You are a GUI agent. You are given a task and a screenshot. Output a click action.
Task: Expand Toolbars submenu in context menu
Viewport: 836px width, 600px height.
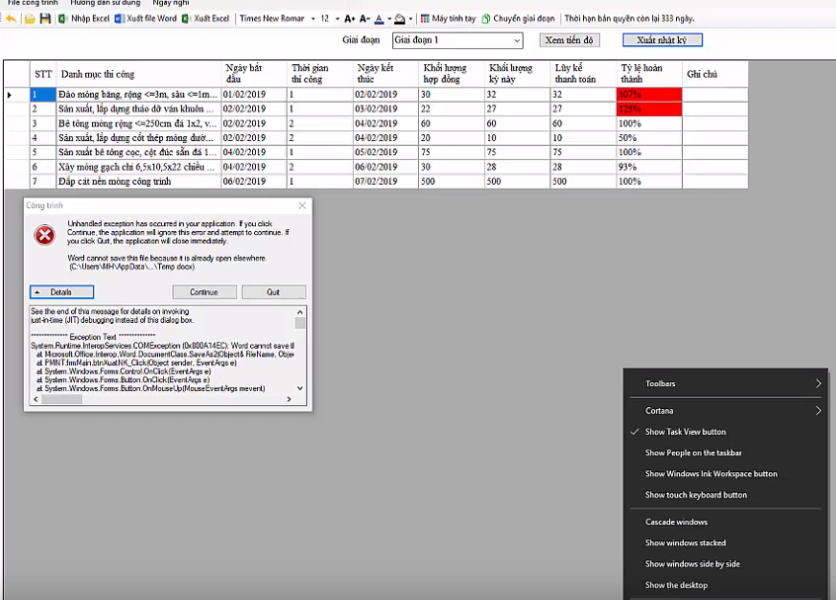tap(726, 383)
